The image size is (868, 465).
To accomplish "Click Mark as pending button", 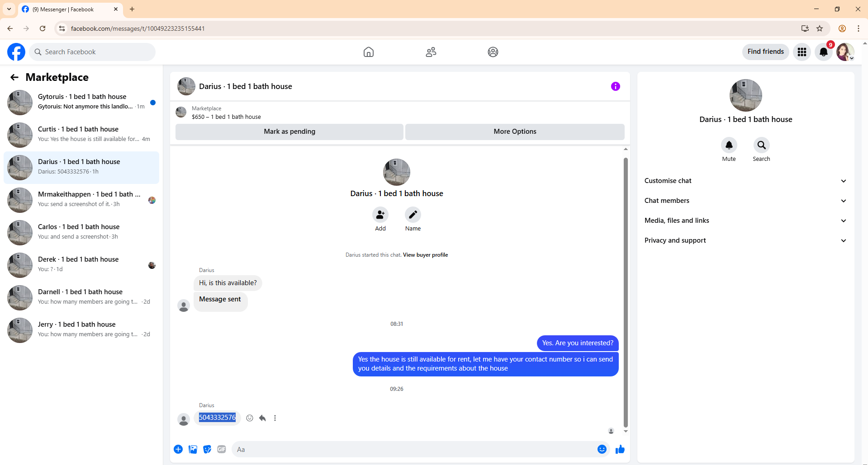I will [289, 132].
